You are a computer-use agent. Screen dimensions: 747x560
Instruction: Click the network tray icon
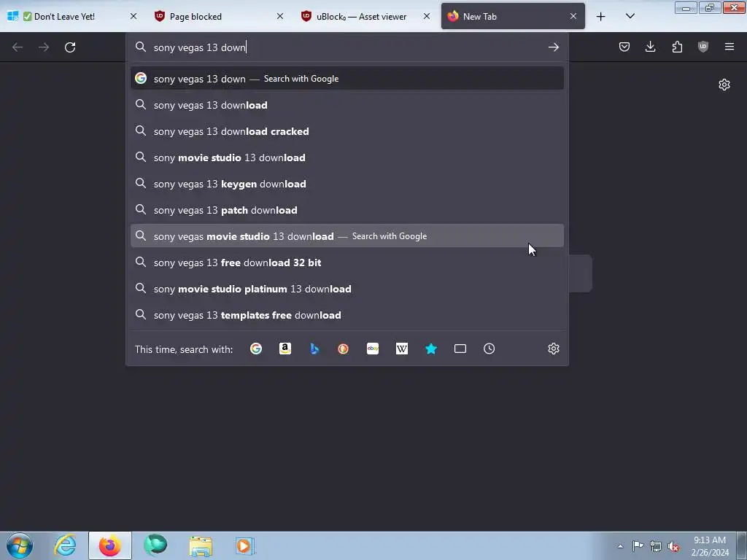point(656,546)
